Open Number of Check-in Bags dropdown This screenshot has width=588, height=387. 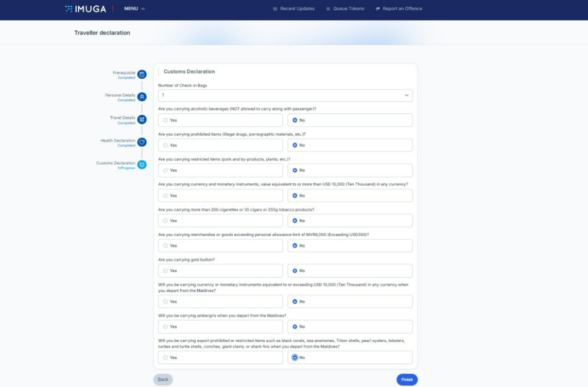(x=285, y=95)
